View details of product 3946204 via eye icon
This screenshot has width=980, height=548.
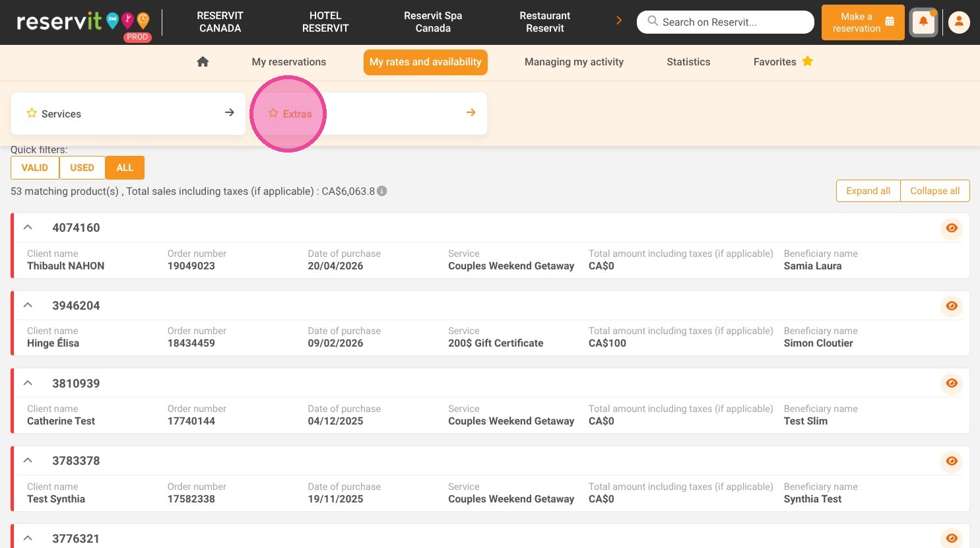952,306
